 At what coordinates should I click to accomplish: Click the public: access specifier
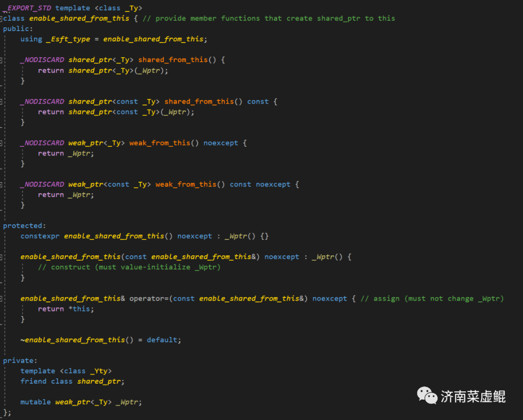click(x=18, y=29)
